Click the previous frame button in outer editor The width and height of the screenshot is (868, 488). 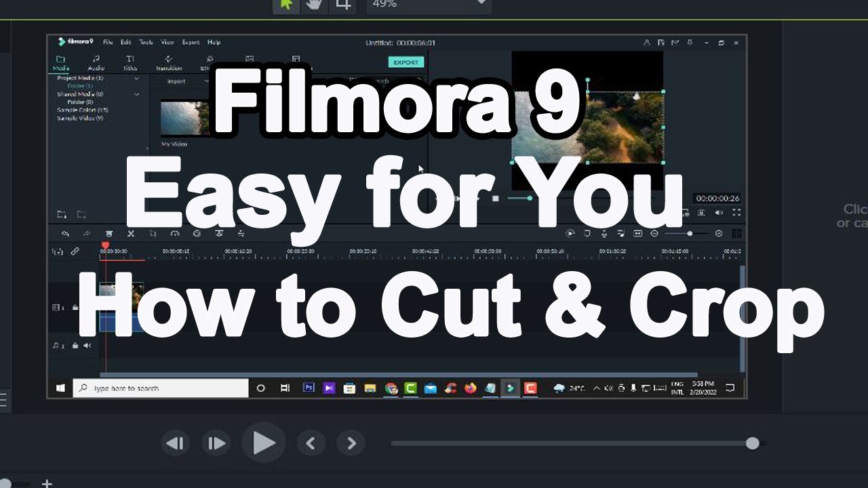tap(175, 444)
